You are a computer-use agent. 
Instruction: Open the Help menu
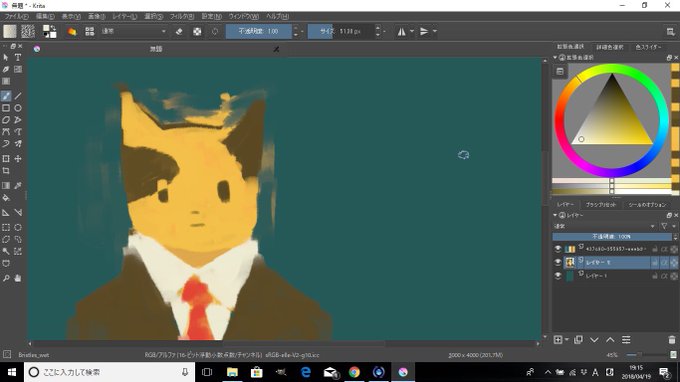pyautogui.click(x=278, y=16)
